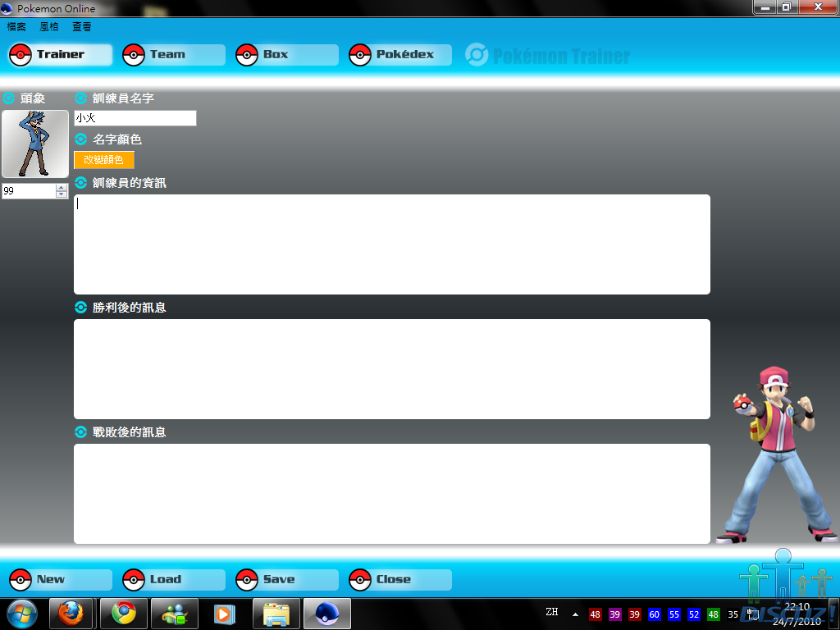Click the blue 60 tray indicator
Viewport: 840px width, 630px height.
(x=654, y=614)
